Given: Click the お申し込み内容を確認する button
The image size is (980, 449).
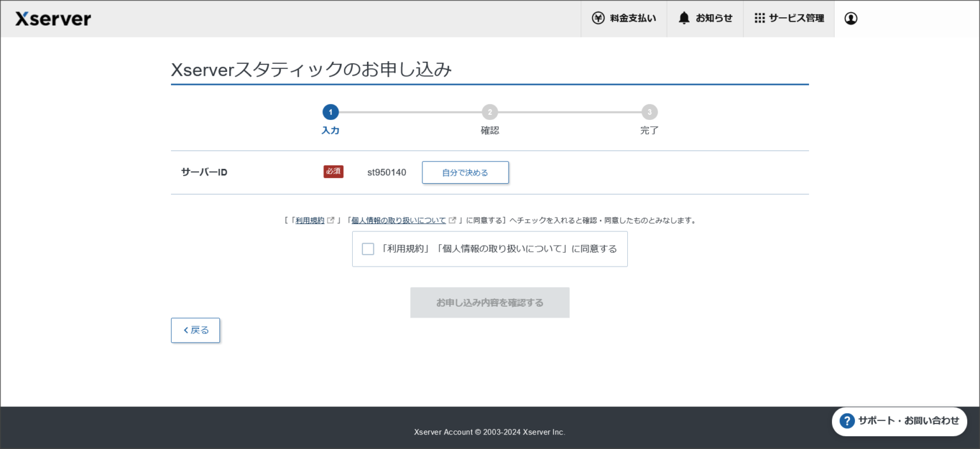Looking at the screenshot, I should click(489, 302).
